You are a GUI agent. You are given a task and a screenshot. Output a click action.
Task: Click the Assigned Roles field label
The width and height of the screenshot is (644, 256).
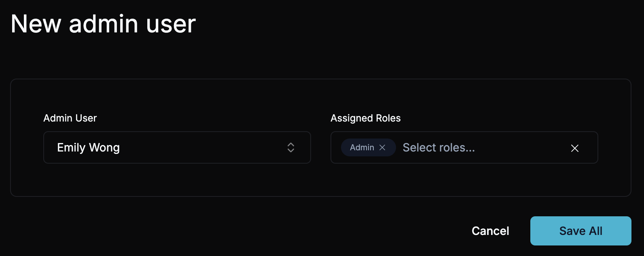coord(365,118)
